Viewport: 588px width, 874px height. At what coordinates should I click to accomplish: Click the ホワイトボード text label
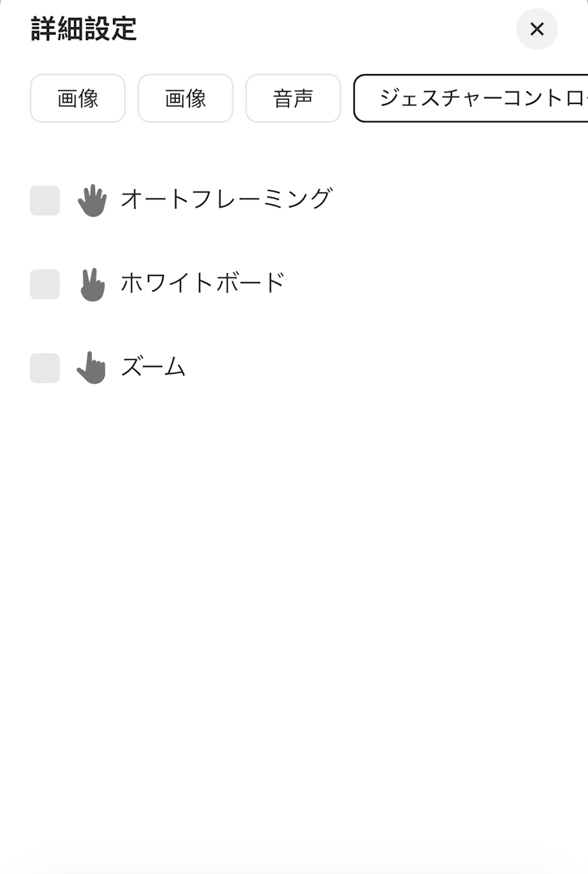[203, 284]
